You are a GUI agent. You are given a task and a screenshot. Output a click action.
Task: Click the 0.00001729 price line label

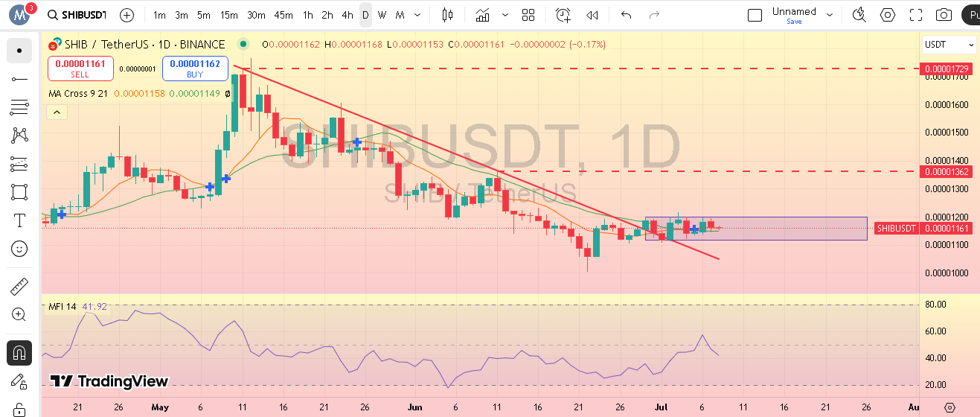tap(948, 69)
